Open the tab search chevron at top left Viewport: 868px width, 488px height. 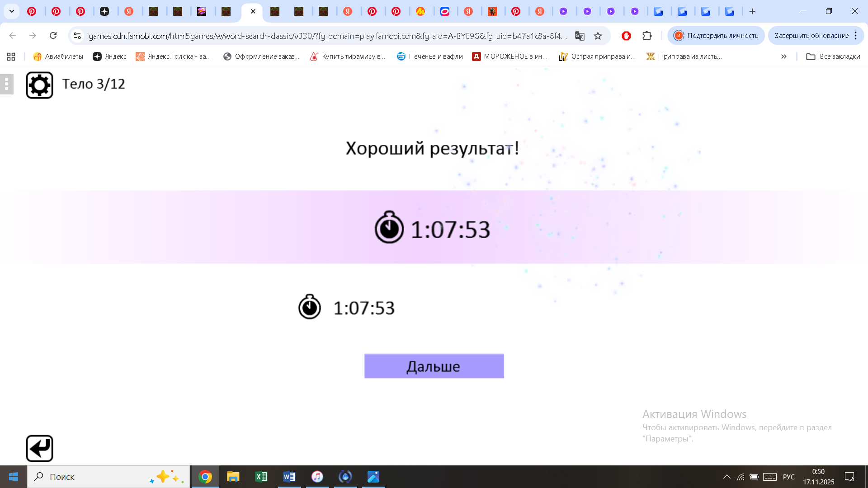(12, 11)
